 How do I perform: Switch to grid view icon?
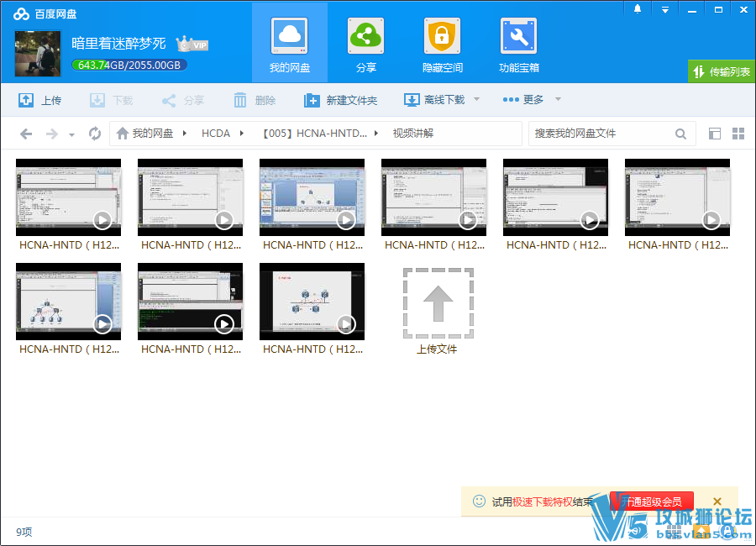click(x=738, y=134)
